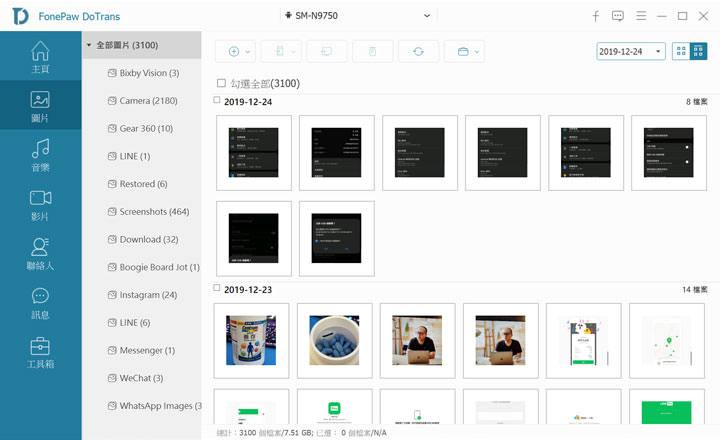The height and width of the screenshot is (440, 720).
Task: Open the SM-N9750 device dropdown
Action: (x=358, y=16)
